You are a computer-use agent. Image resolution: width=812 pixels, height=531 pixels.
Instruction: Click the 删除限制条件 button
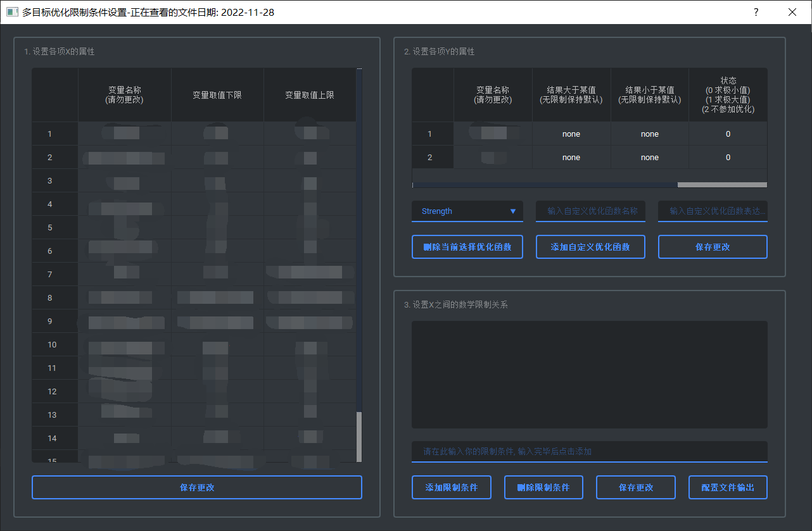543,487
